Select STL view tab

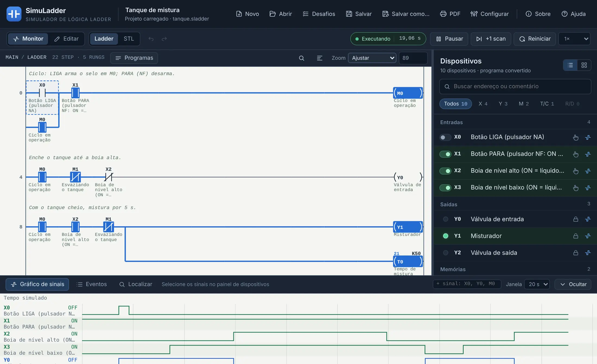coord(129,39)
